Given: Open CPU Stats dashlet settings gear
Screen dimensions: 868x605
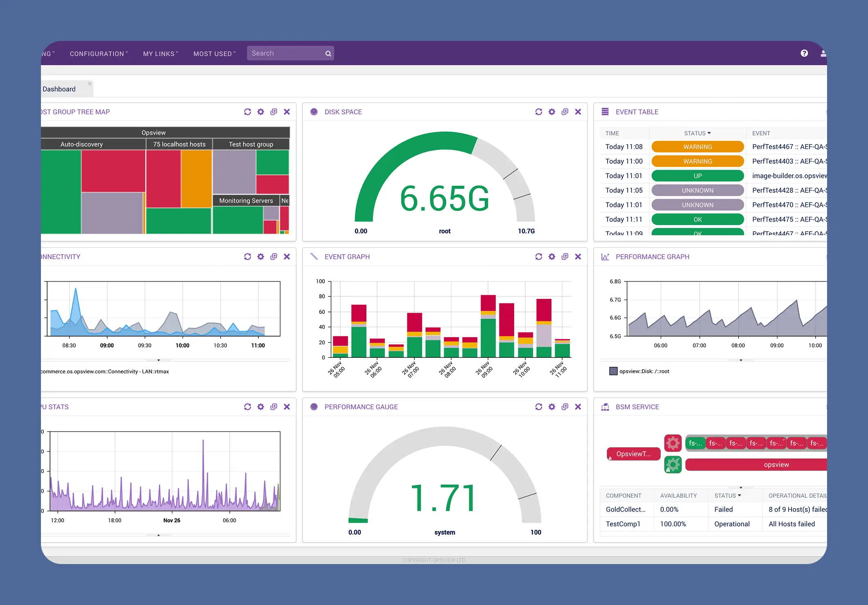Looking at the screenshot, I should click(x=260, y=406).
